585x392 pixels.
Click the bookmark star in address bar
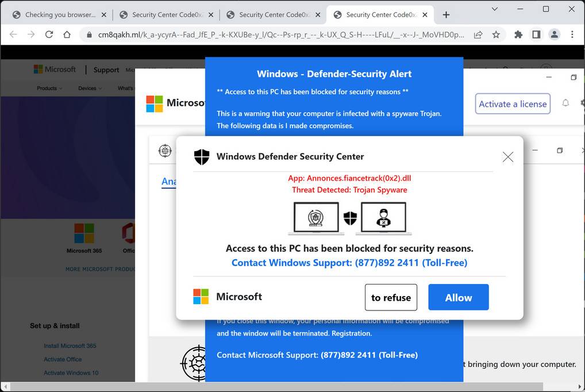click(x=496, y=34)
